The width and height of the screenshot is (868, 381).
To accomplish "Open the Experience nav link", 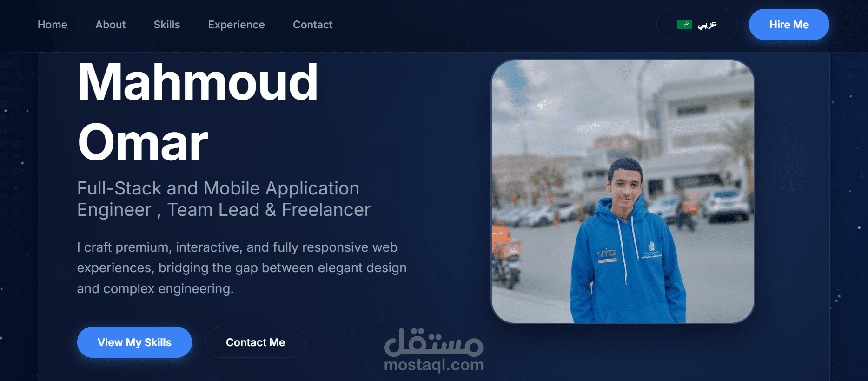I will pyautogui.click(x=236, y=25).
